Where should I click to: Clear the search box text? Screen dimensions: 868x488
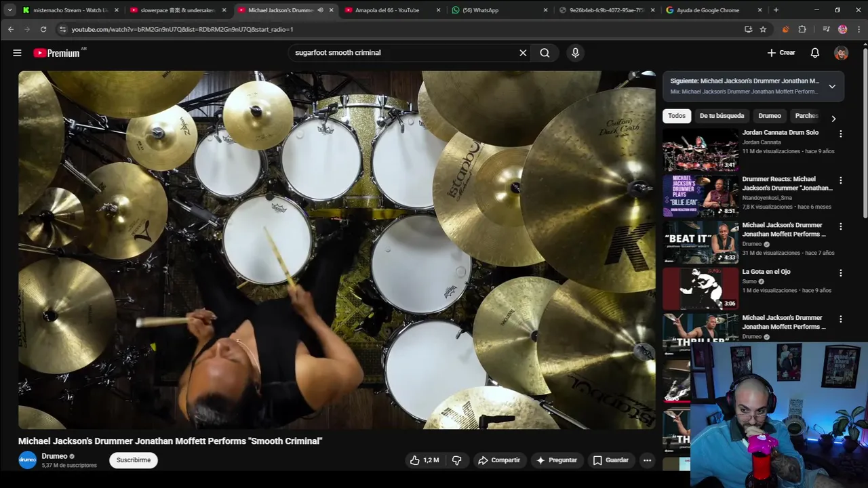[x=523, y=53]
